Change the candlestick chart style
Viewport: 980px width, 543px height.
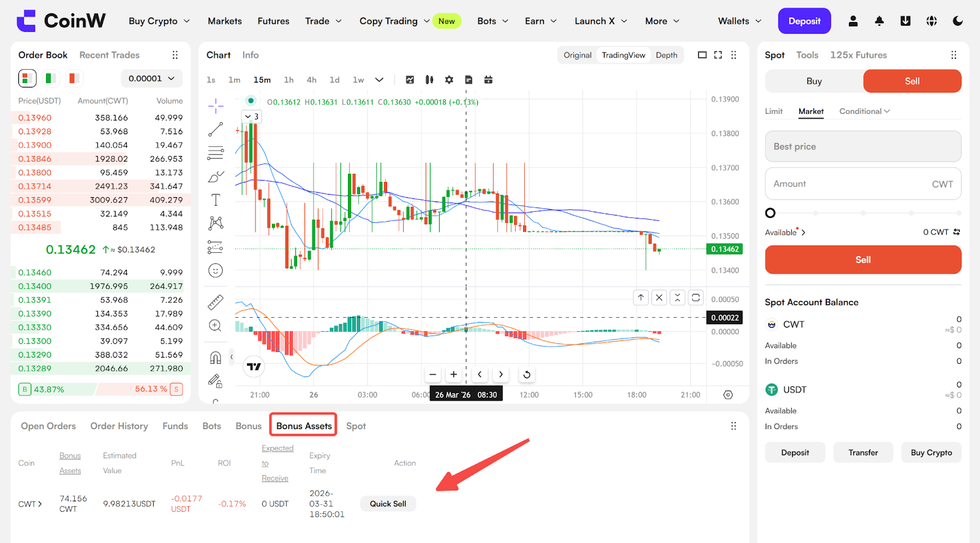429,80
